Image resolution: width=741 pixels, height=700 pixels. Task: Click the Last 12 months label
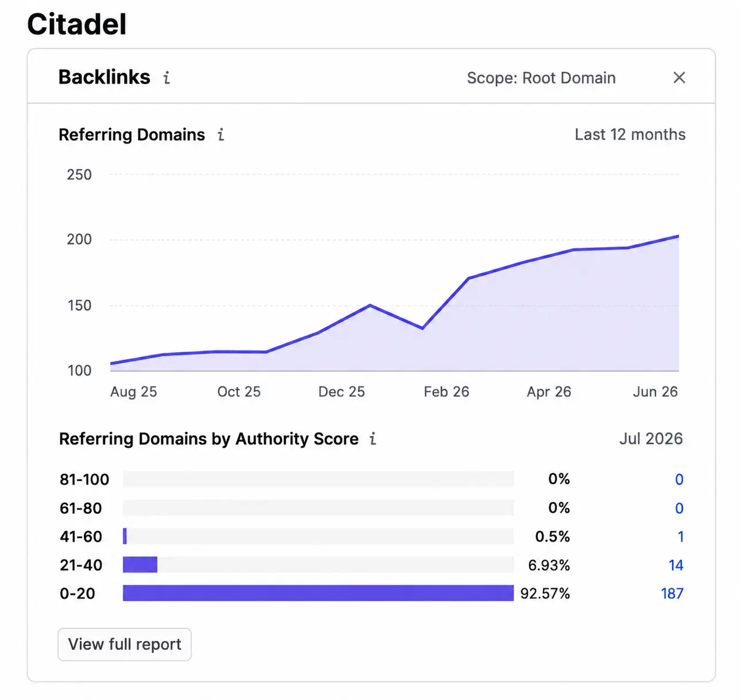pyautogui.click(x=630, y=134)
